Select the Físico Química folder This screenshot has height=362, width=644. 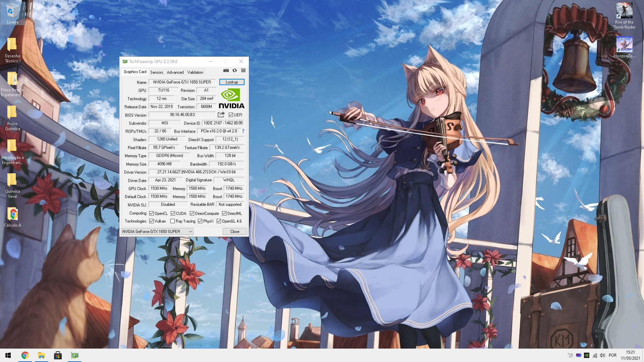[x=12, y=118]
